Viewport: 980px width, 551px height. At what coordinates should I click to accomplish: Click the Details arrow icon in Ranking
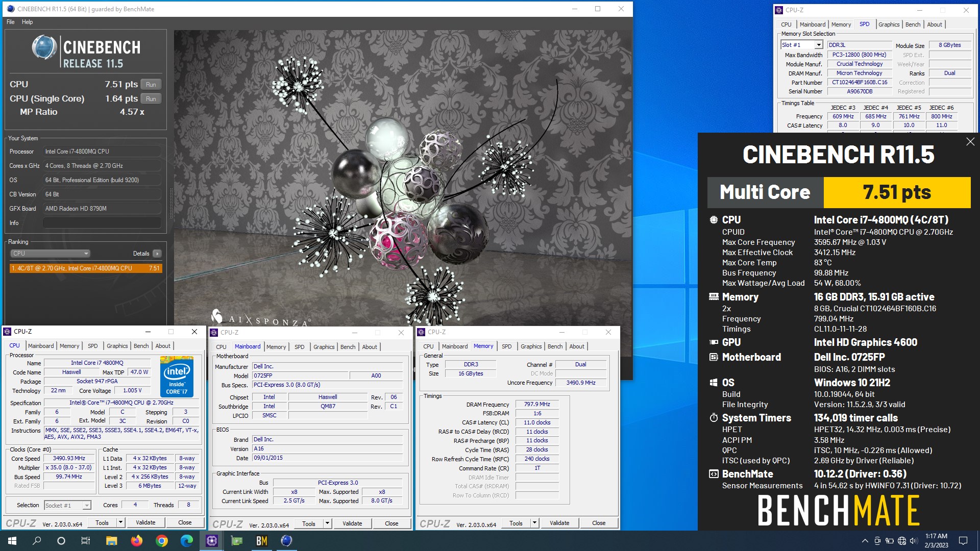157,254
